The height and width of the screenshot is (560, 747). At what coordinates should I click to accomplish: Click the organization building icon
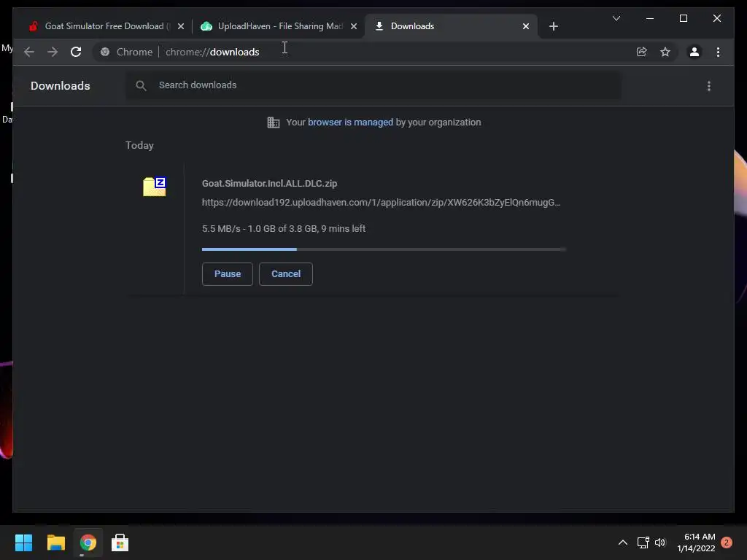(274, 122)
